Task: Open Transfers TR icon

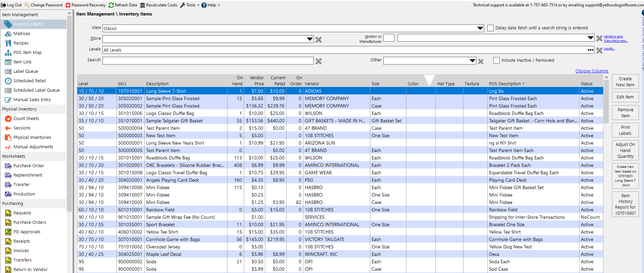Action: coord(8,260)
